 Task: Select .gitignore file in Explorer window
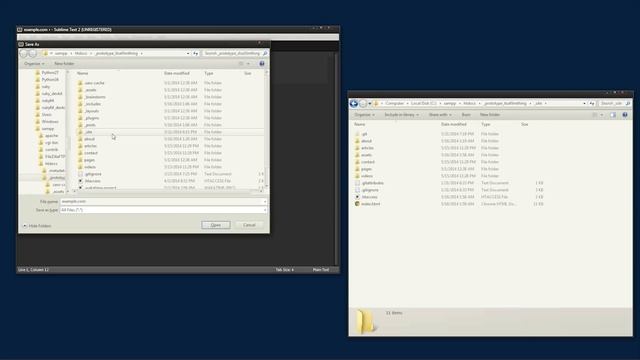[x=370, y=190]
